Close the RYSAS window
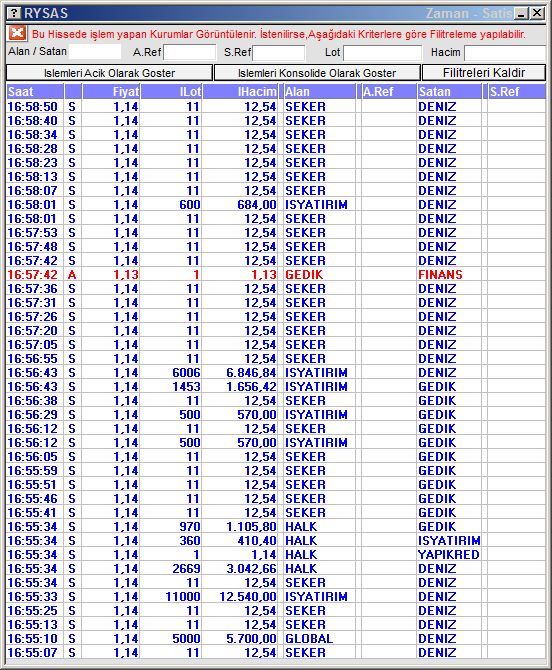The width and height of the screenshot is (552, 670). pyautogui.click(x=537, y=13)
